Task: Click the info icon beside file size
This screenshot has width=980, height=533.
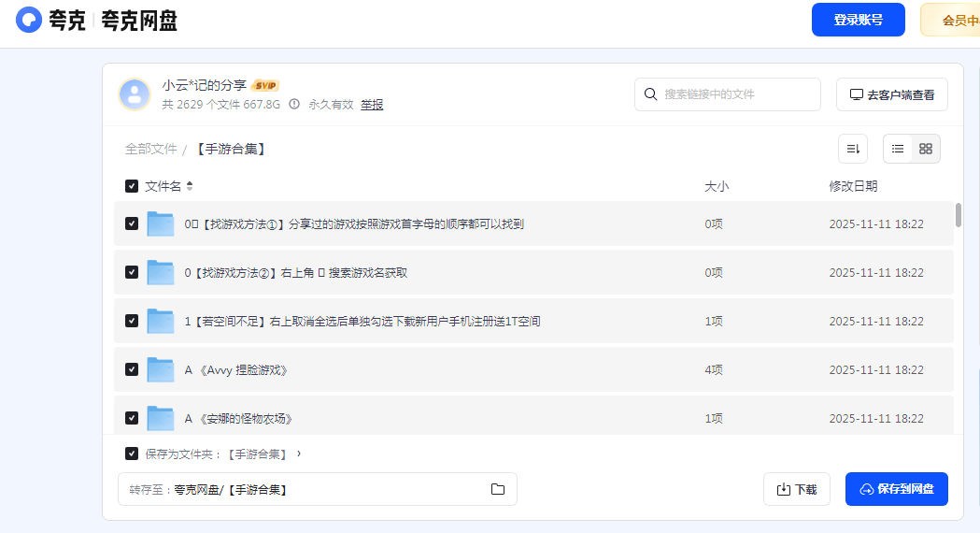Action: point(294,105)
